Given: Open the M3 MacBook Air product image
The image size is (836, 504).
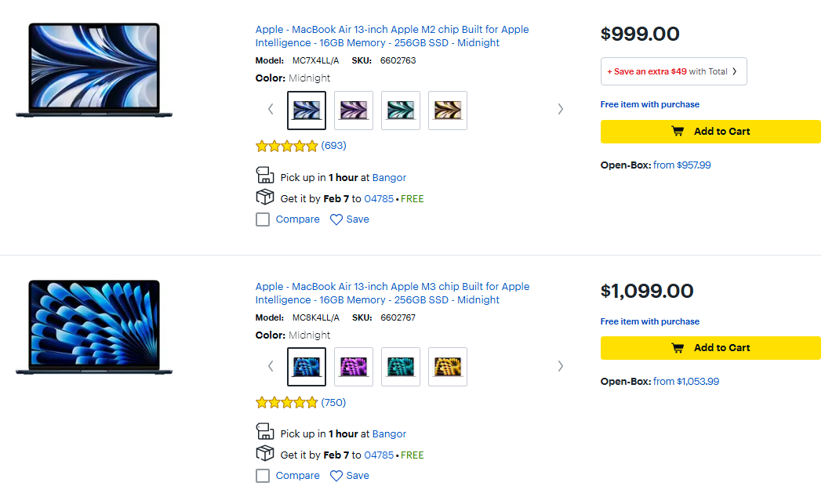Looking at the screenshot, I should click(x=94, y=327).
